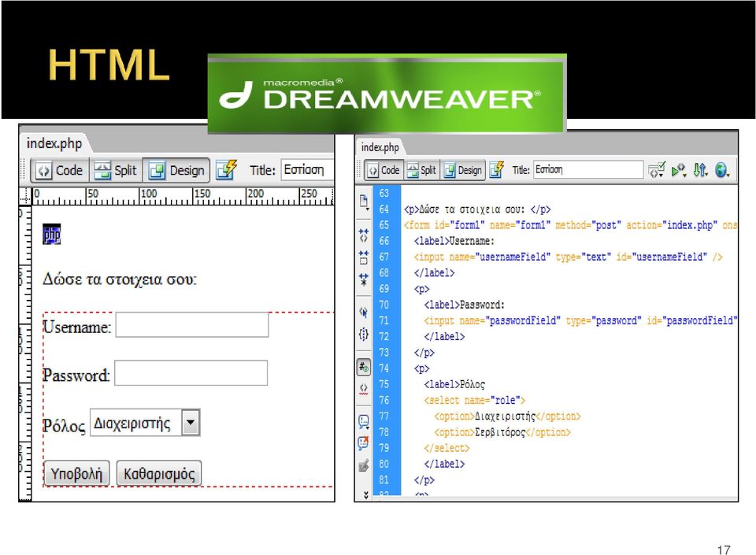Click the </label> tag on line 68
Viewport: 756px width, 555px height.
pos(434,272)
